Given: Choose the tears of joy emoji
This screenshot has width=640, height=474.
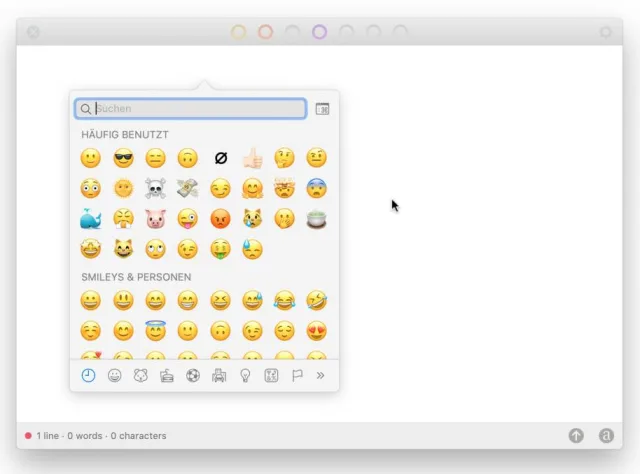Looking at the screenshot, I should [x=284, y=300].
